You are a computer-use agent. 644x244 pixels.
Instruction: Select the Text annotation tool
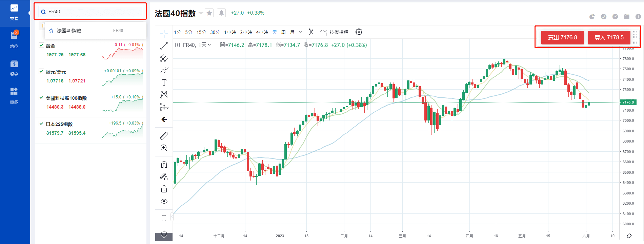(x=164, y=82)
